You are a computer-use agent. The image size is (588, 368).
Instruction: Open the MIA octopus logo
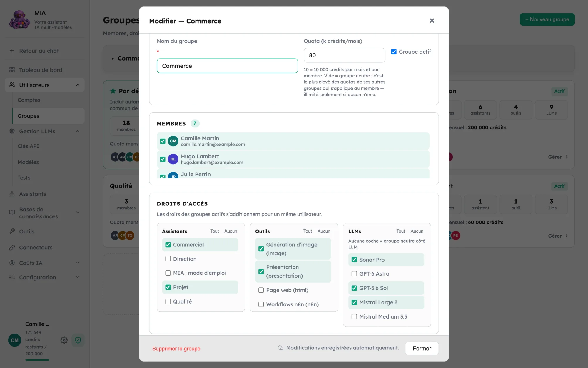pos(19,20)
